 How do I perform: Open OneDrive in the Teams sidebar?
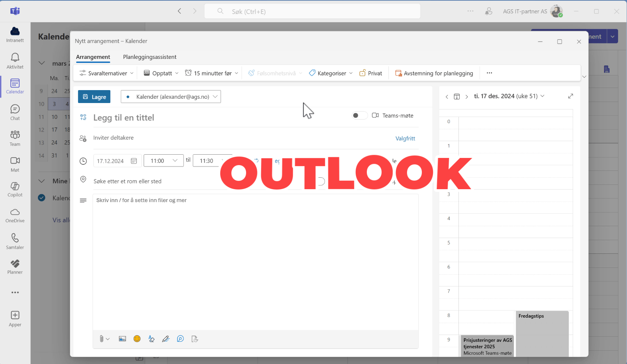tap(15, 215)
